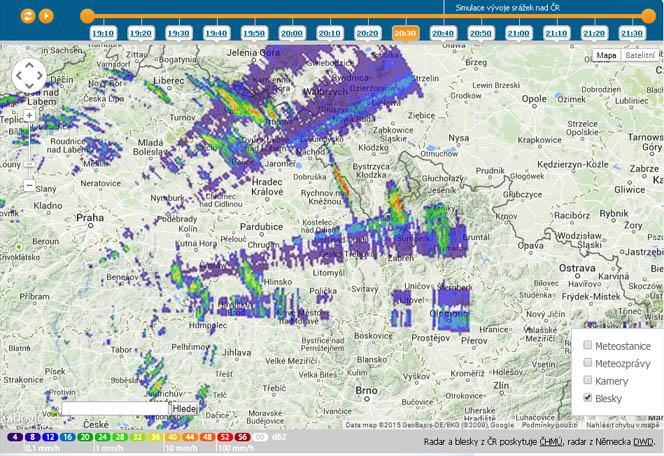Screen dimensions: 664x456
Task: Click the vertical zoom slider handle
Action: pos(29,164)
